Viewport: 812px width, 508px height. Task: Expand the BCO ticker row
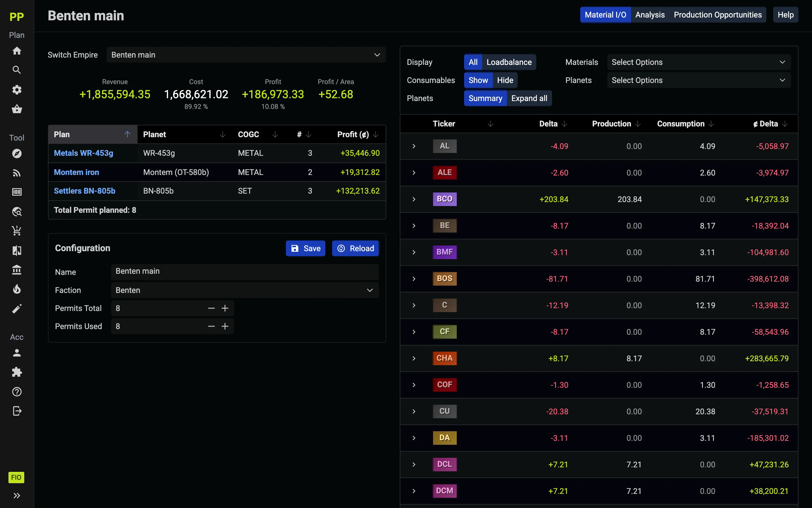[414, 199]
